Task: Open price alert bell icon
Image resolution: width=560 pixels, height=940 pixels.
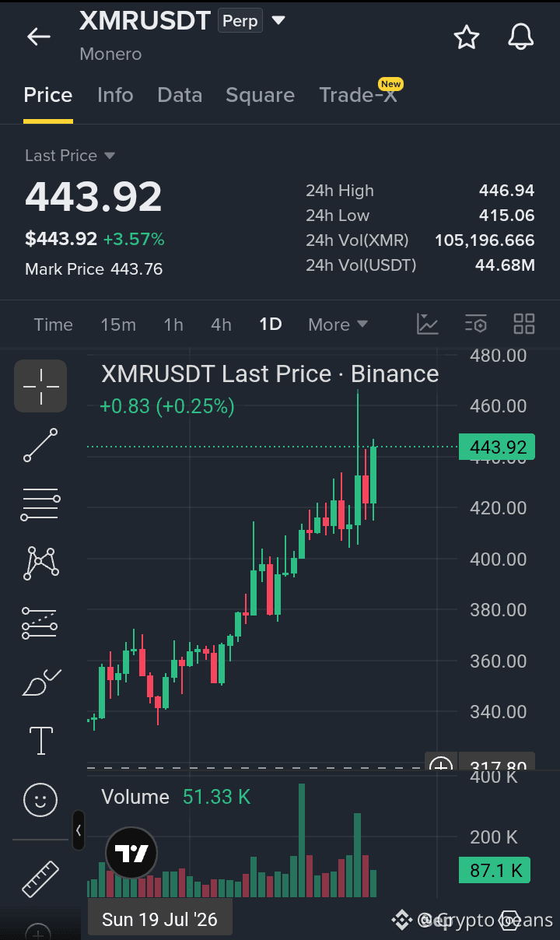Action: click(520, 37)
